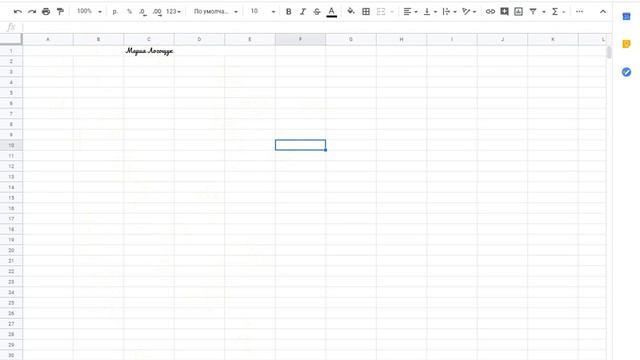Image resolution: width=640 pixels, height=360 pixels.
Task: Open the Tasks side panel icon
Action: [627, 72]
